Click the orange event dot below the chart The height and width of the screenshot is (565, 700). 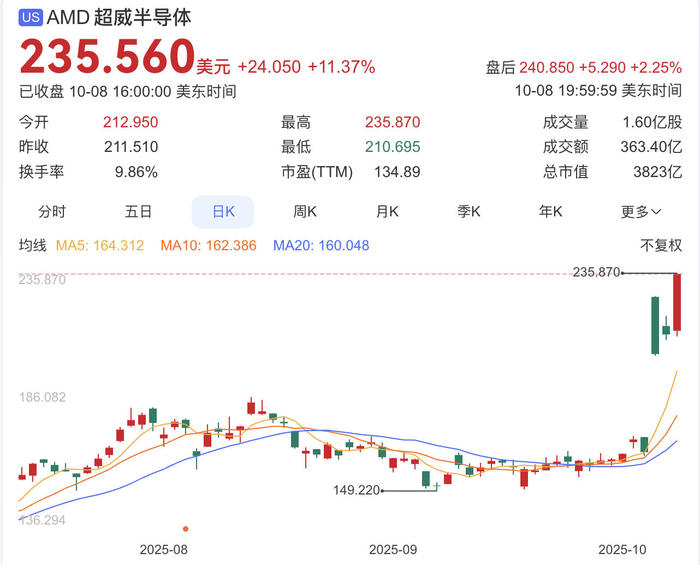[185, 528]
